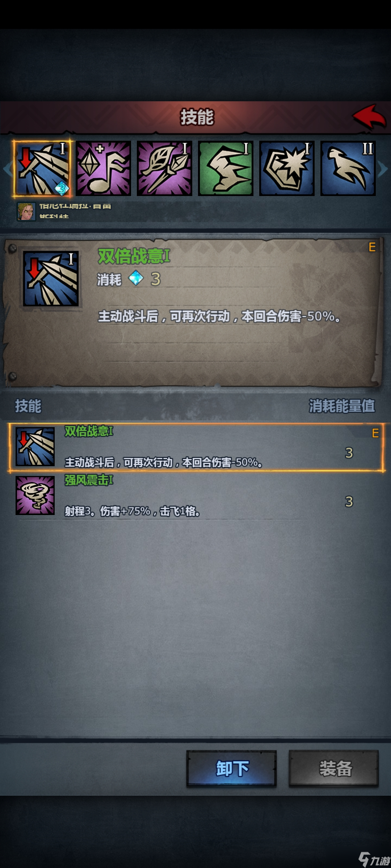Select the blue shield burst skill slot
This screenshot has height=868, width=391.
pos(287,169)
